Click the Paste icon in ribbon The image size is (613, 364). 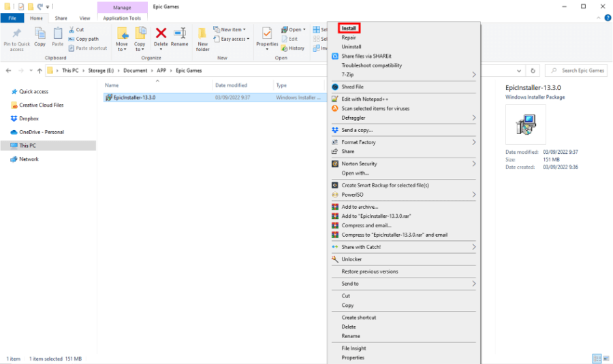click(x=57, y=33)
